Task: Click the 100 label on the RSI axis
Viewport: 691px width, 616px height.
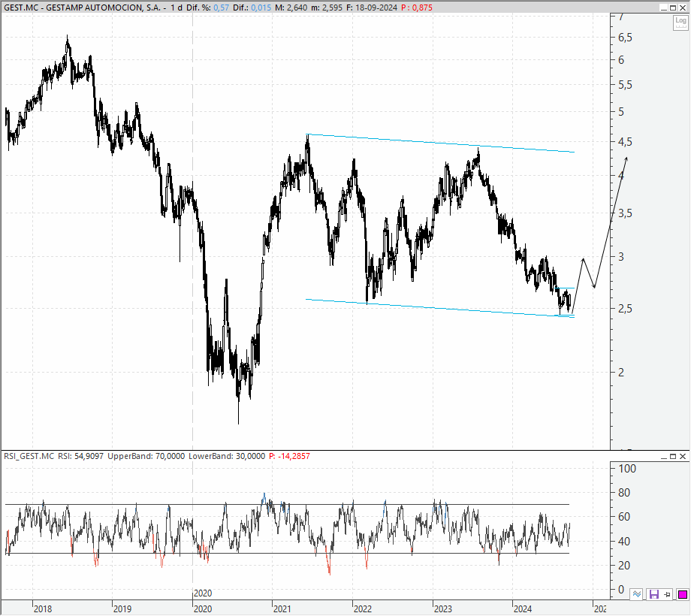Action: (628, 469)
